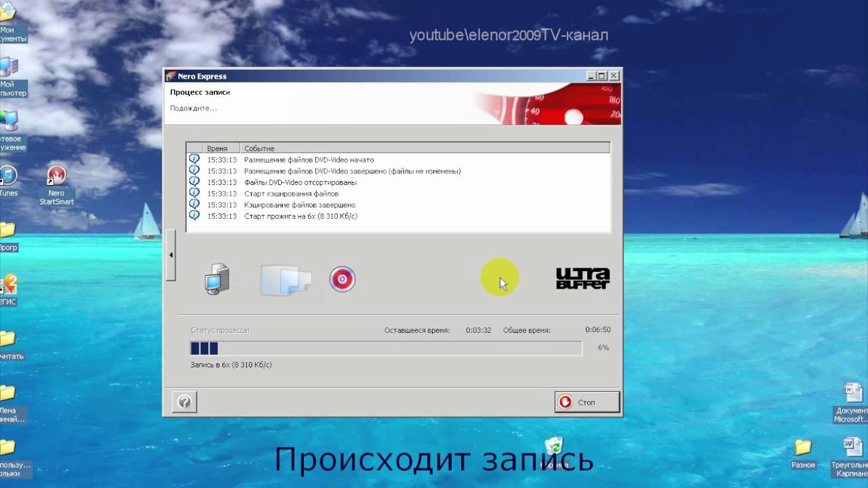Viewport: 868px width, 488px height.
Task: Select row Файлы DVD-Video отсортированы
Action: coord(398,182)
